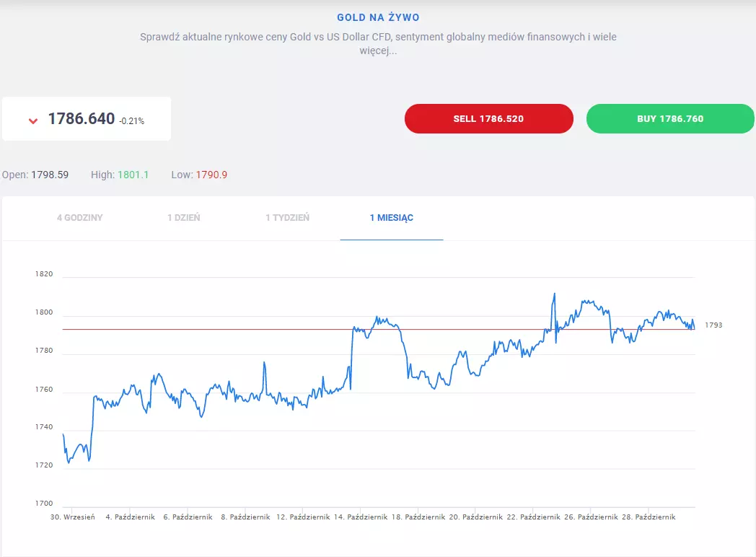
Task: Click the SELL 1786.520 button
Action: coord(489,118)
